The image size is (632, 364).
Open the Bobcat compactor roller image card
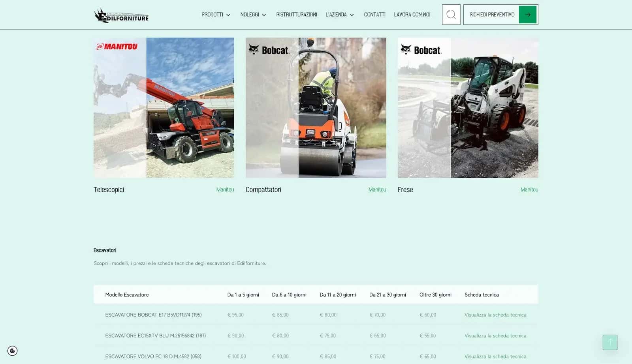[316, 108]
